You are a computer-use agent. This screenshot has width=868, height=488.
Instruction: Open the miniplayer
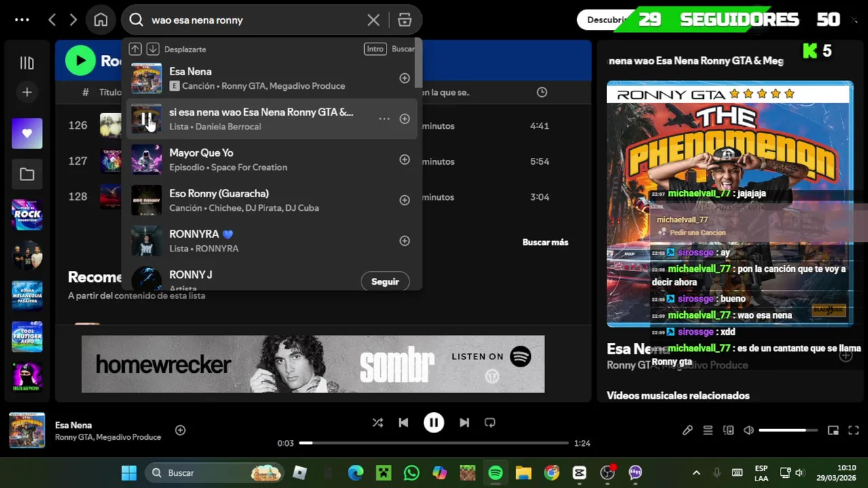pyautogui.click(x=833, y=430)
